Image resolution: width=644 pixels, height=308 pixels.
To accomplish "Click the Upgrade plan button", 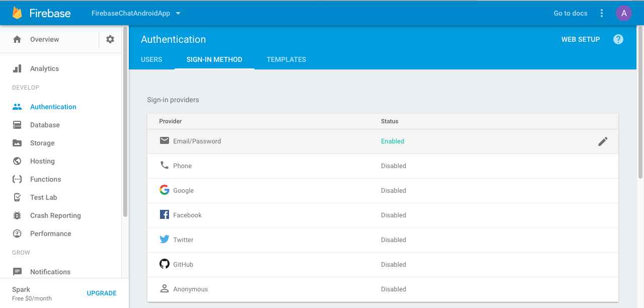I will (102, 293).
